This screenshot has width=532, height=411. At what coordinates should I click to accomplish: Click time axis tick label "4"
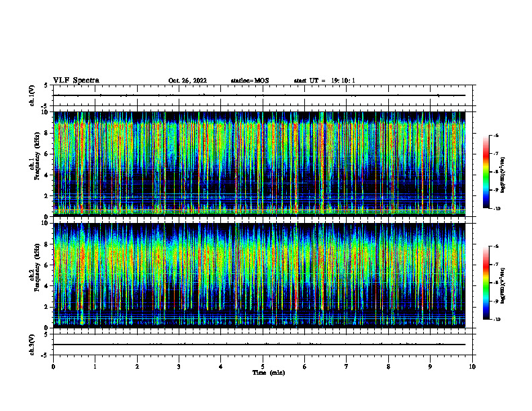(x=221, y=367)
